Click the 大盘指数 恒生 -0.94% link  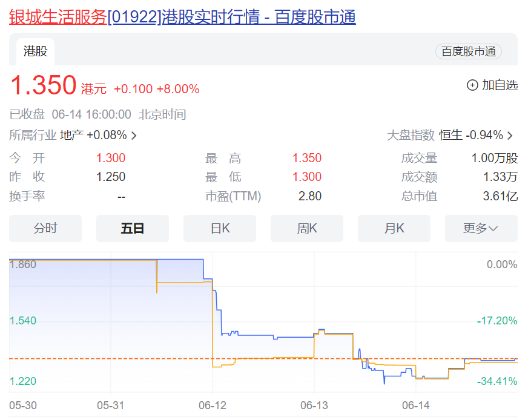tap(450, 135)
